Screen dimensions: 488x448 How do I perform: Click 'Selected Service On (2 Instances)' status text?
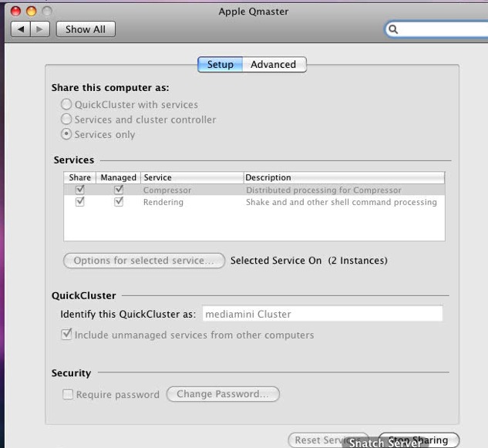(308, 261)
